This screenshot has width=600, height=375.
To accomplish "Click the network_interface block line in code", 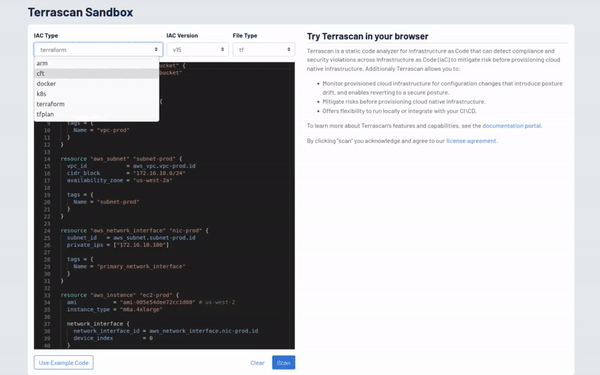I will click(98, 324).
